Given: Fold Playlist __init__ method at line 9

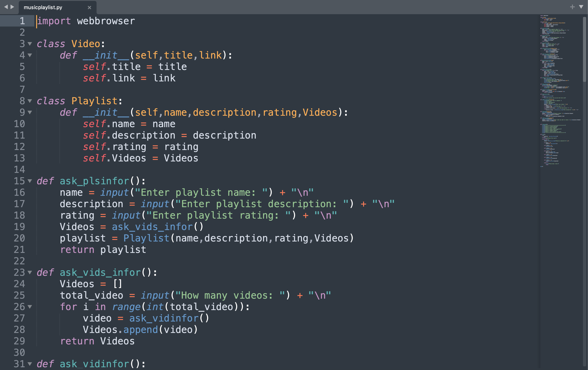Looking at the screenshot, I should pyautogui.click(x=30, y=113).
